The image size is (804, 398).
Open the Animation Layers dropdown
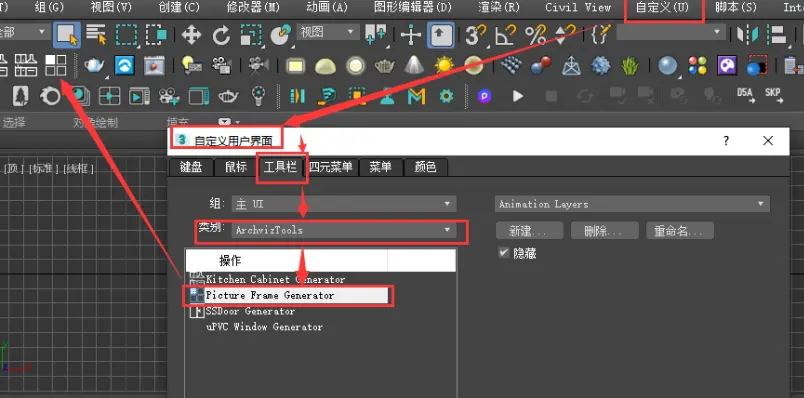[x=632, y=204]
